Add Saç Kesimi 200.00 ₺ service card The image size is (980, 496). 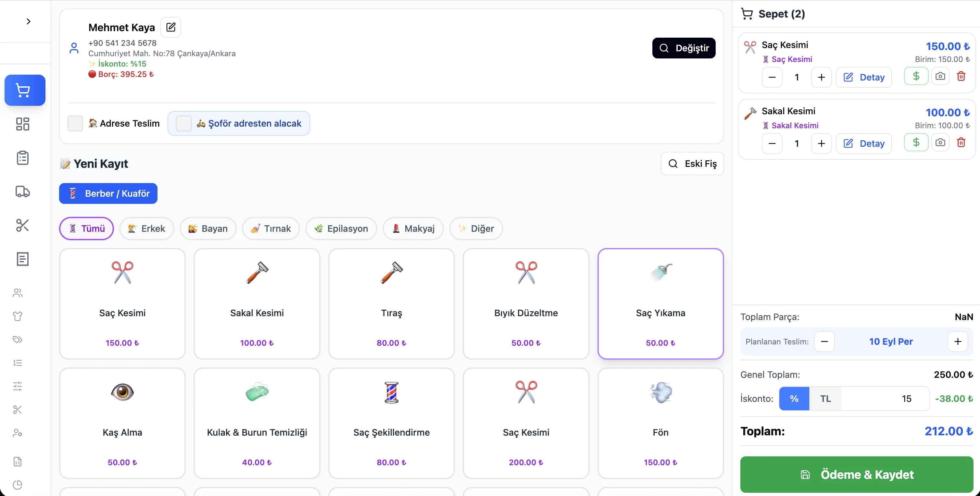point(526,423)
